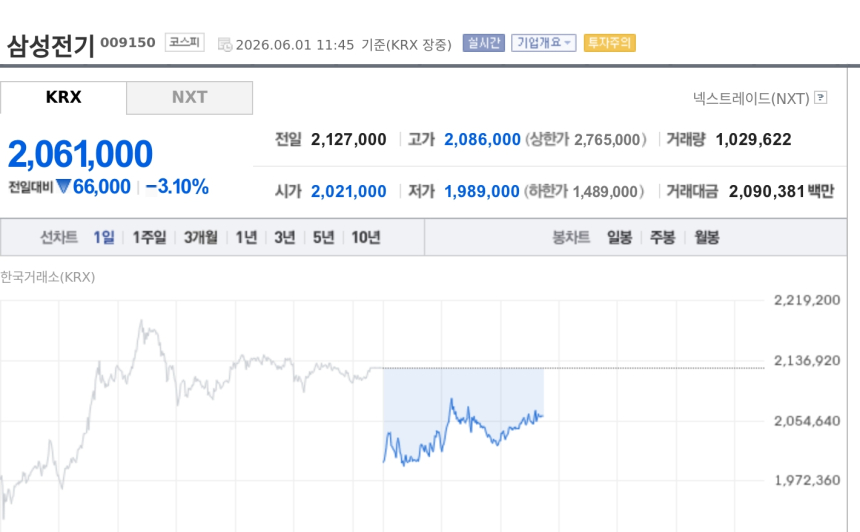Viewport: 860px width, 532px height.
Task: Click the 시가 value 2,021,000
Action: point(349,191)
